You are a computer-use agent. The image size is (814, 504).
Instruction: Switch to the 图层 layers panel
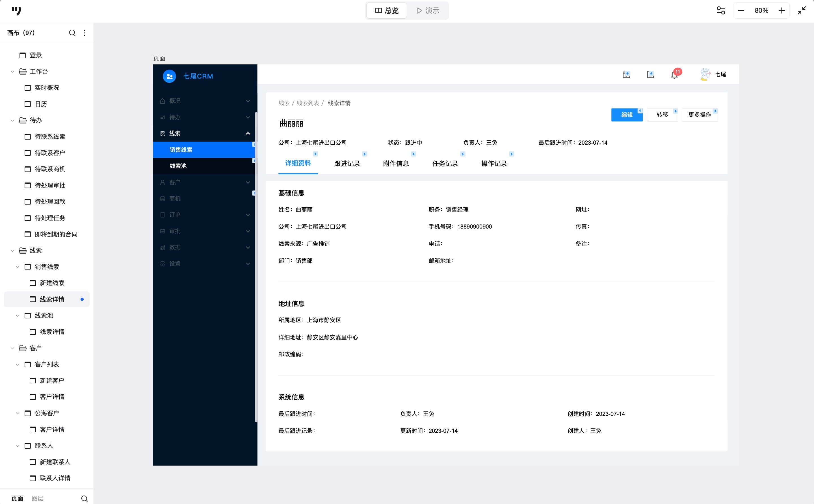(x=37, y=499)
